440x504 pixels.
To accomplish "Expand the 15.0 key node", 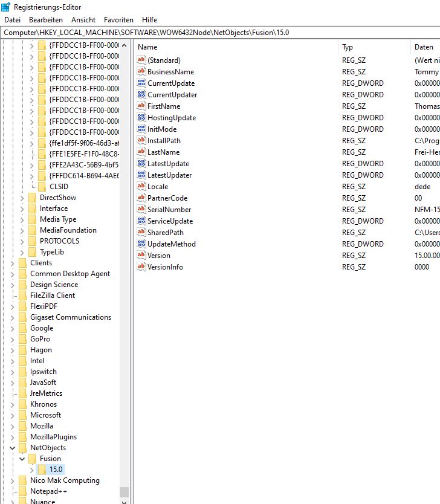I will point(32,470).
